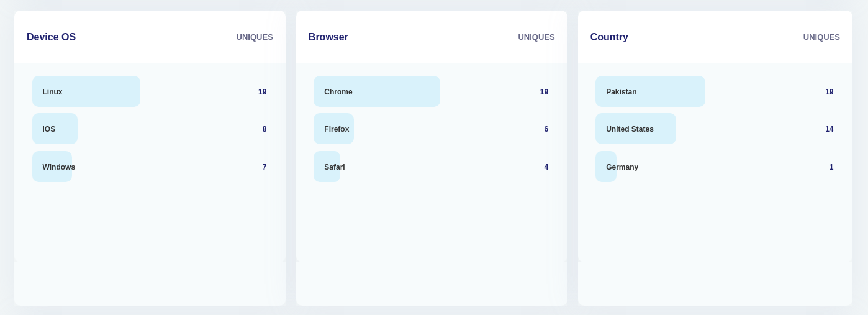
Task: Click United States unique count 14
Action: click(830, 129)
